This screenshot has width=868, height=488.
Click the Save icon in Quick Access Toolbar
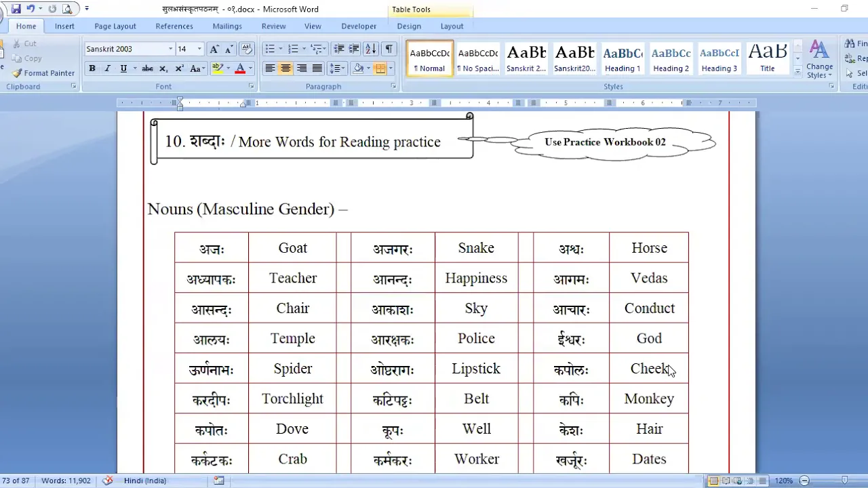[16, 9]
